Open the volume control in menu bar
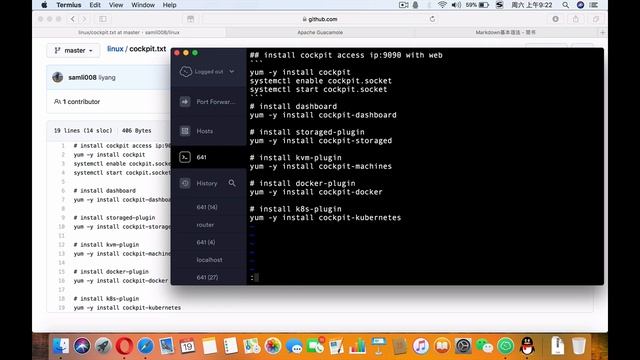The image size is (640, 360). click(x=456, y=5)
